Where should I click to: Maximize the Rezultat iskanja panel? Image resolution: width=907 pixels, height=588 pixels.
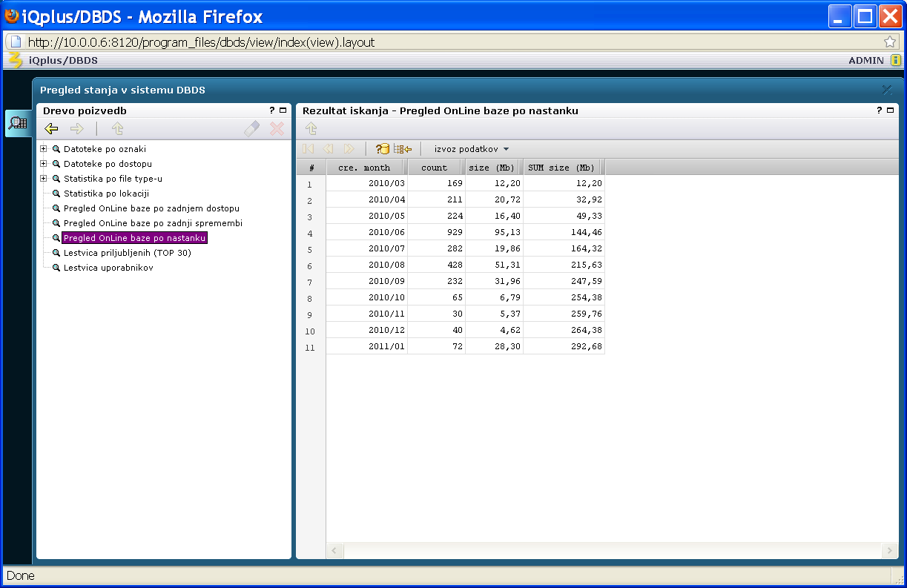click(x=891, y=110)
